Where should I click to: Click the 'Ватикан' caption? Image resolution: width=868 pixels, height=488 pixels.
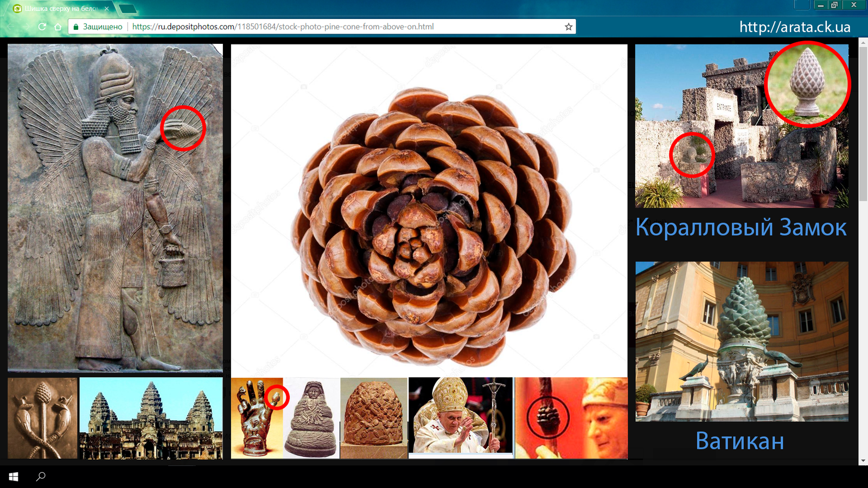(x=740, y=441)
